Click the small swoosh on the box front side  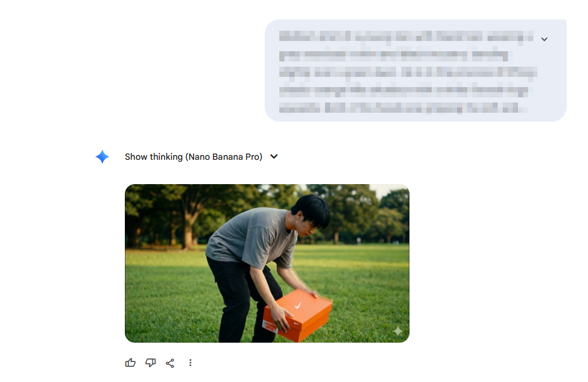(x=296, y=323)
